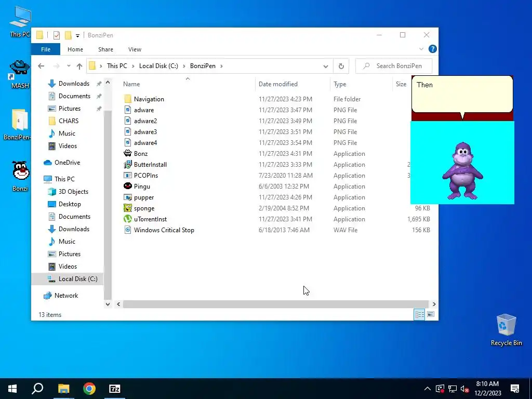Expand the BonziPen breadcrumb chevron

pyautogui.click(x=221, y=66)
